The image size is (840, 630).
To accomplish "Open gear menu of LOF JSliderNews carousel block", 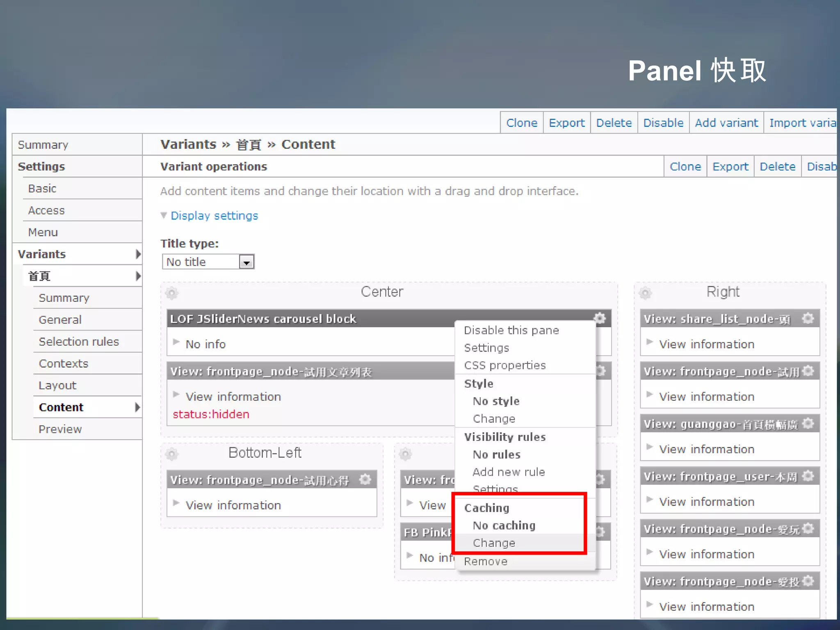I will (x=600, y=318).
